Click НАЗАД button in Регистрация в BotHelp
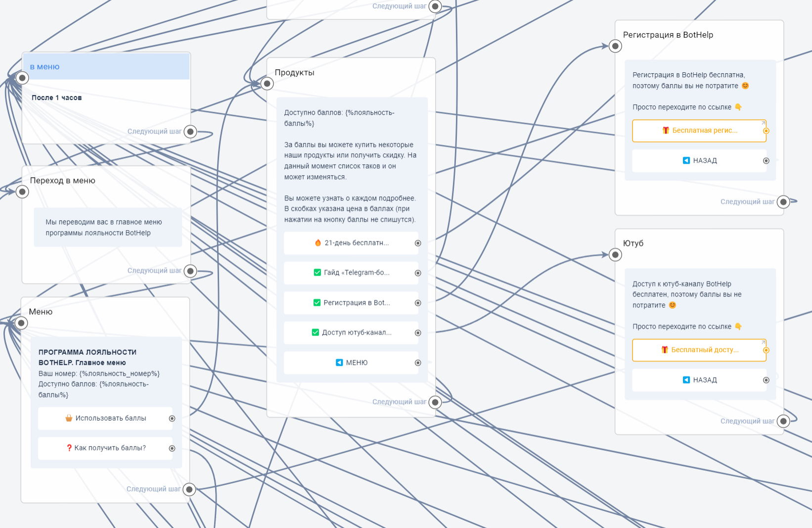Screen dimensions: 812x528 pyautogui.click(x=699, y=161)
